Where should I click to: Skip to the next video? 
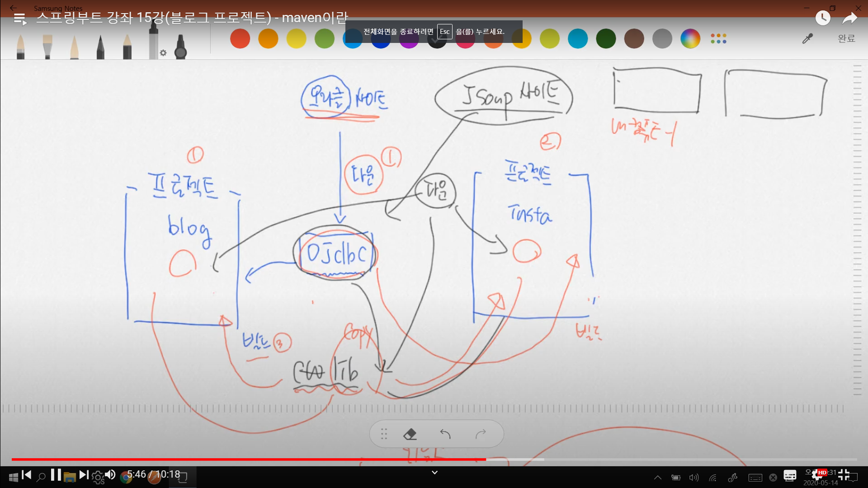pos(84,475)
